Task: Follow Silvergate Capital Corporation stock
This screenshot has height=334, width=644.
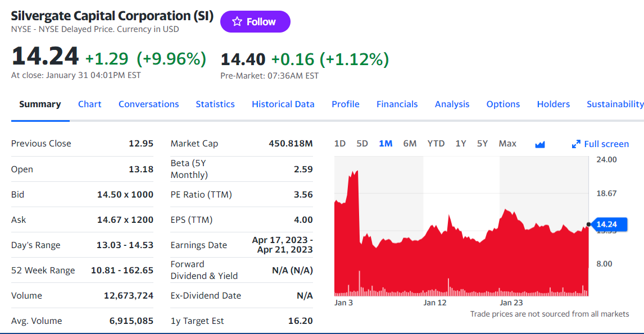Action: 255,22
